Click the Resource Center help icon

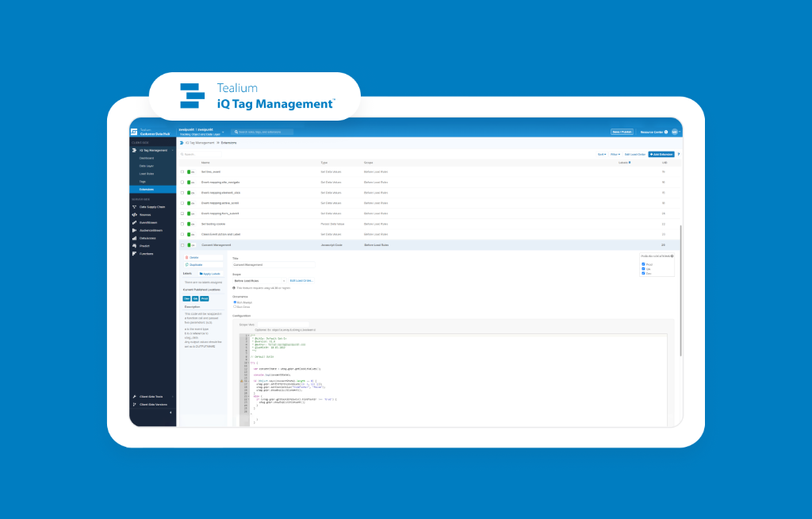click(x=666, y=133)
